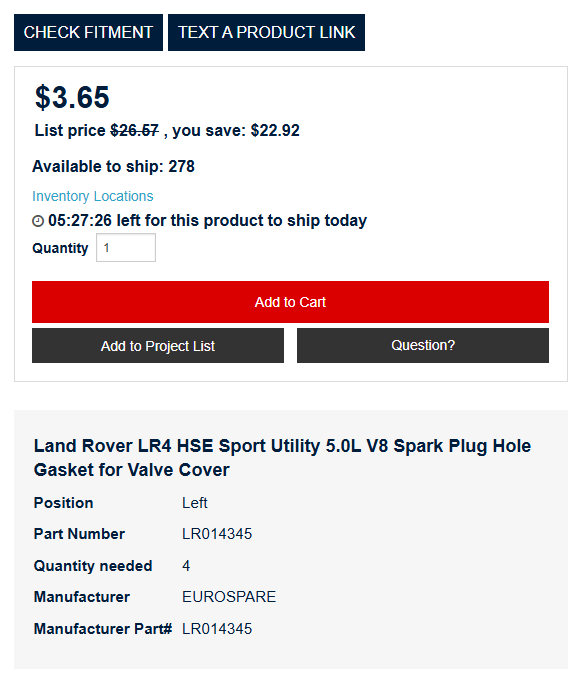Click the Part Number value LR014345
This screenshot has width=574, height=684.
tap(217, 534)
